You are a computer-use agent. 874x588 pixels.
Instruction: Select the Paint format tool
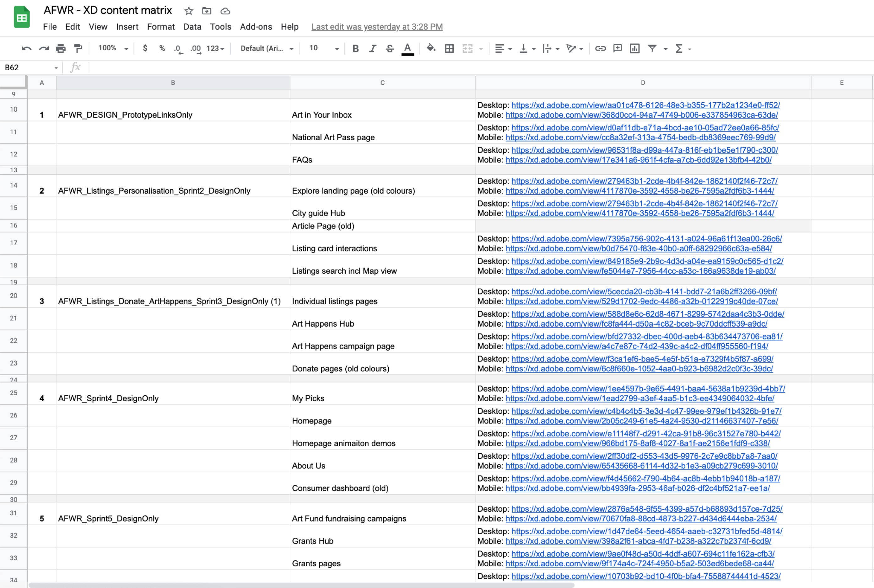point(78,48)
